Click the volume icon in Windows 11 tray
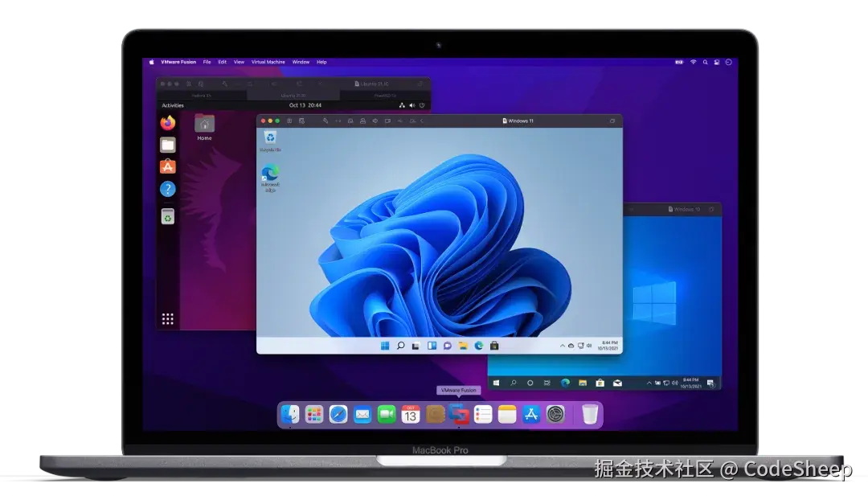868x496 pixels. click(x=589, y=346)
